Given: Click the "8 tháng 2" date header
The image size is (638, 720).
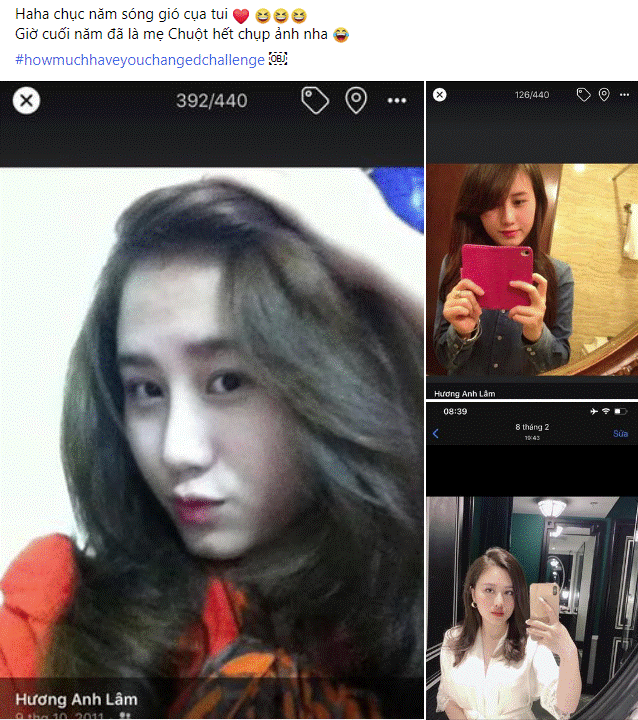Looking at the screenshot, I should (530, 428).
